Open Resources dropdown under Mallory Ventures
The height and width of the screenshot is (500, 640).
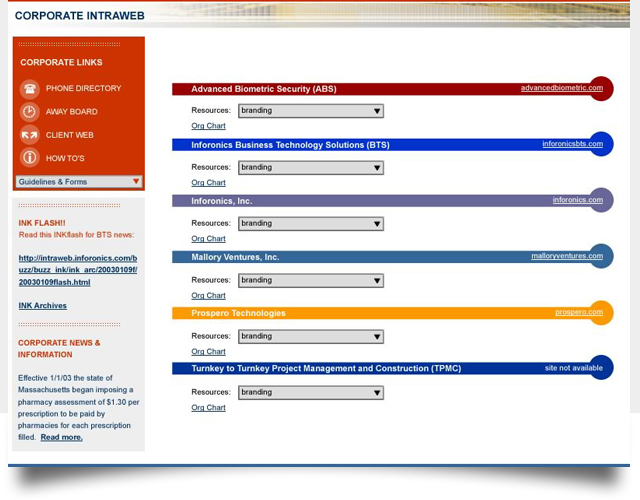pos(311,280)
